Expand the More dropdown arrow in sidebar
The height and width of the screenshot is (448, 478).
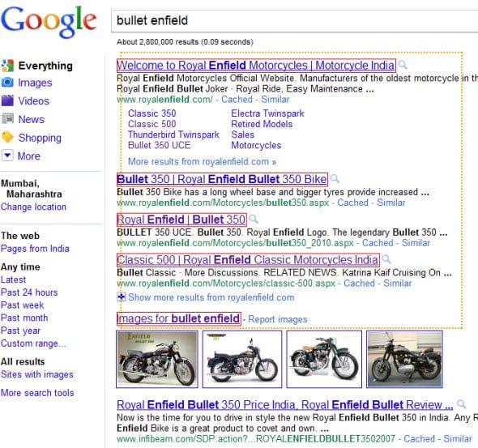tap(7, 156)
